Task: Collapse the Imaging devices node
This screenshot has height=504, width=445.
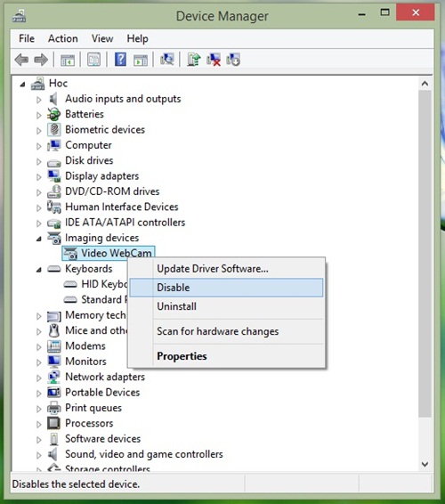Action: [39, 239]
